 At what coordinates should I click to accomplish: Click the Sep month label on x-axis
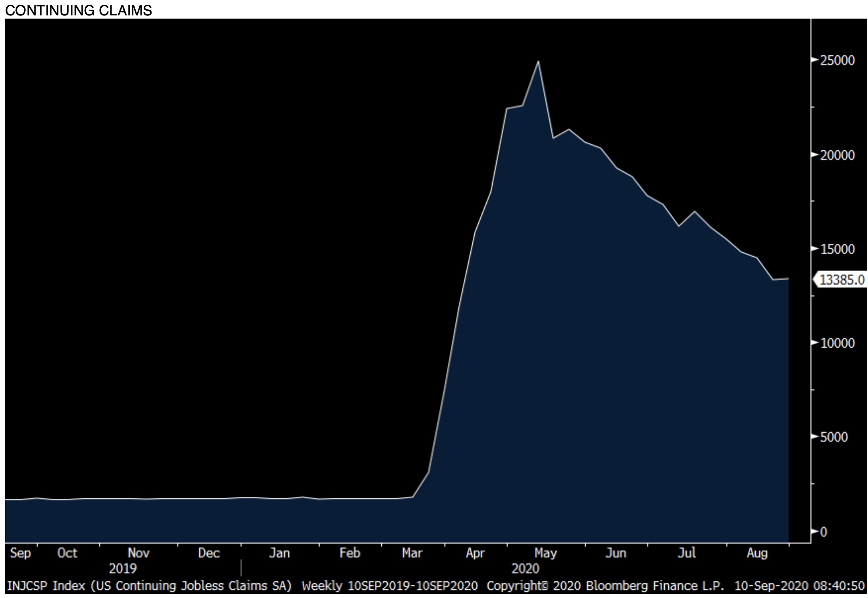tap(20, 553)
